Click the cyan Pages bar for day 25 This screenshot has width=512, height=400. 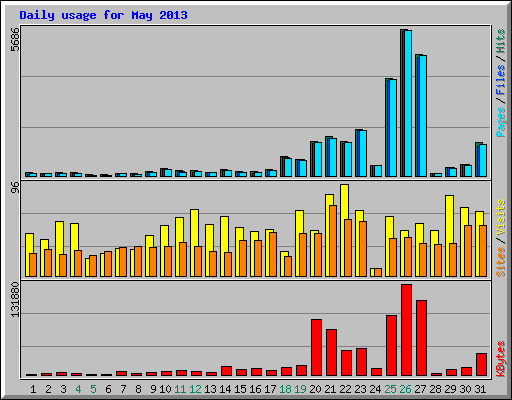(393, 128)
